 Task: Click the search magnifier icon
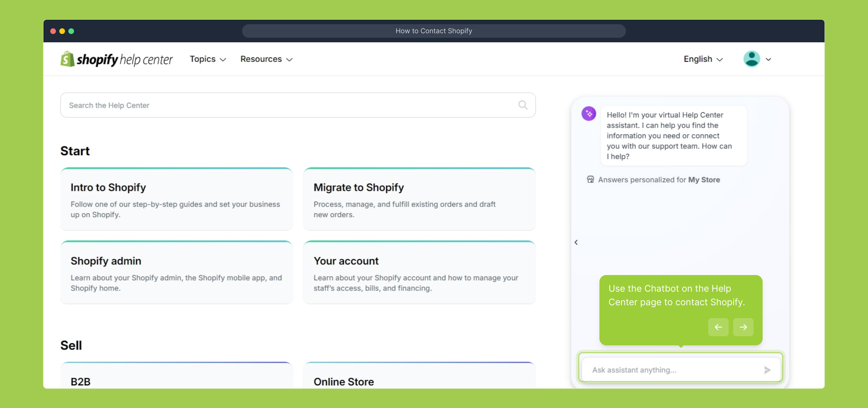[523, 105]
